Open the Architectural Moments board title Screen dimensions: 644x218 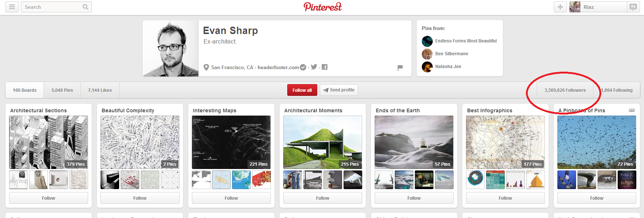pyautogui.click(x=313, y=110)
